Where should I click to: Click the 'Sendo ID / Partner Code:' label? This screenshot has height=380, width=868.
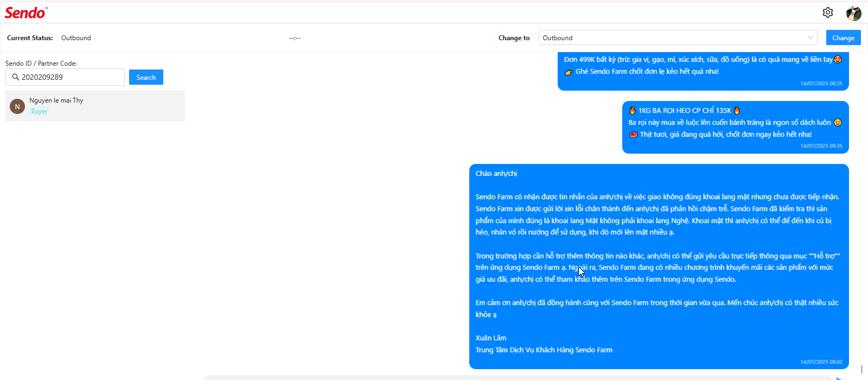tap(41, 64)
